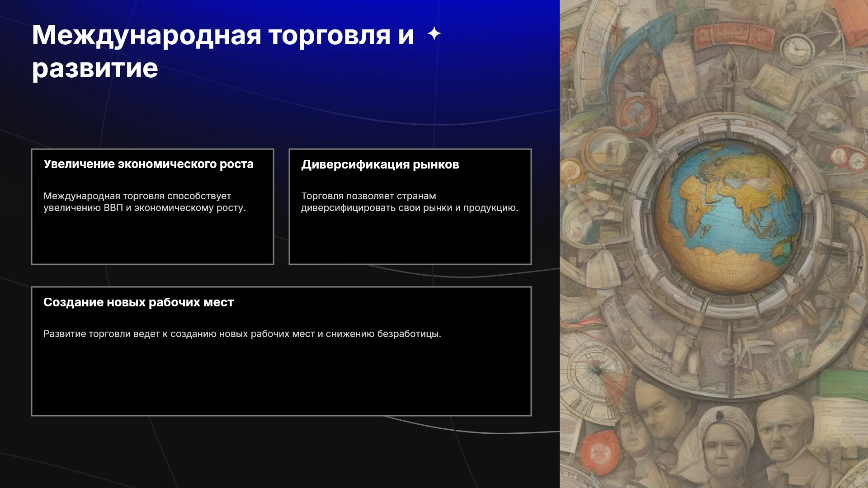This screenshot has height=488, width=868.
Task: Click empty area of Диверсификация рынков card
Action: coord(410,239)
